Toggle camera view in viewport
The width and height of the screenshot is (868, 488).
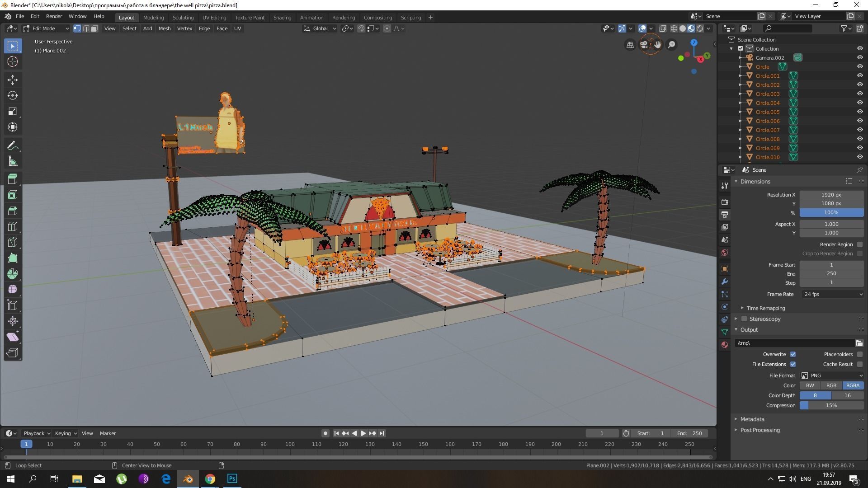644,44
